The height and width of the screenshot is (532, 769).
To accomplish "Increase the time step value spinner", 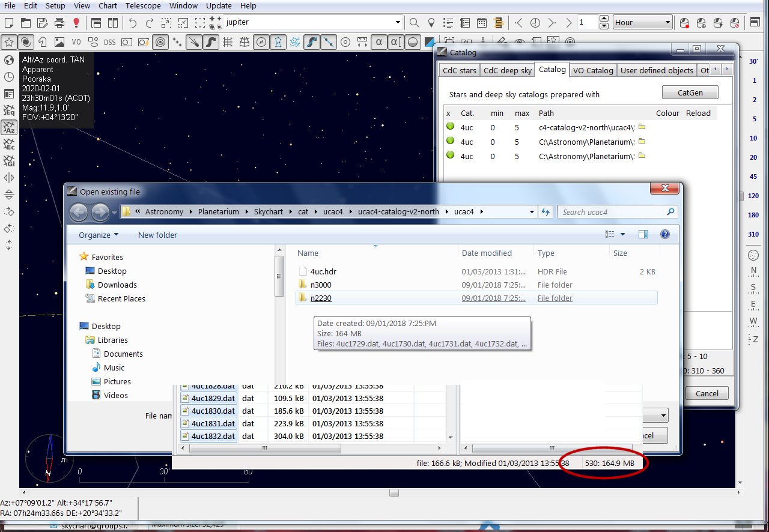I will pyautogui.click(x=604, y=19).
